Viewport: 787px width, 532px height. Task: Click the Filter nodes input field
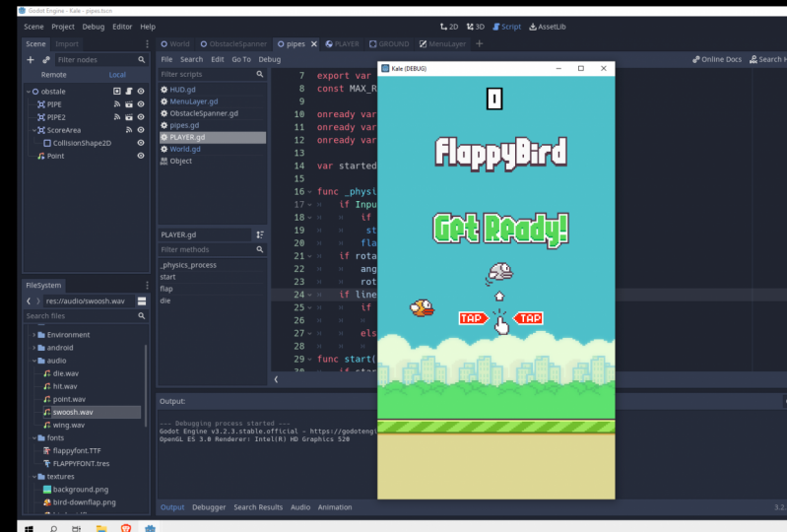tap(100, 60)
